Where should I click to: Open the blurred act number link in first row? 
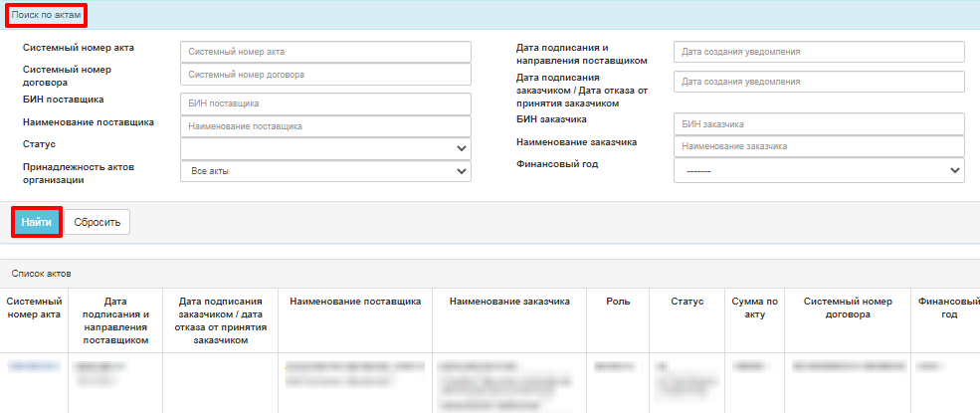(34, 366)
